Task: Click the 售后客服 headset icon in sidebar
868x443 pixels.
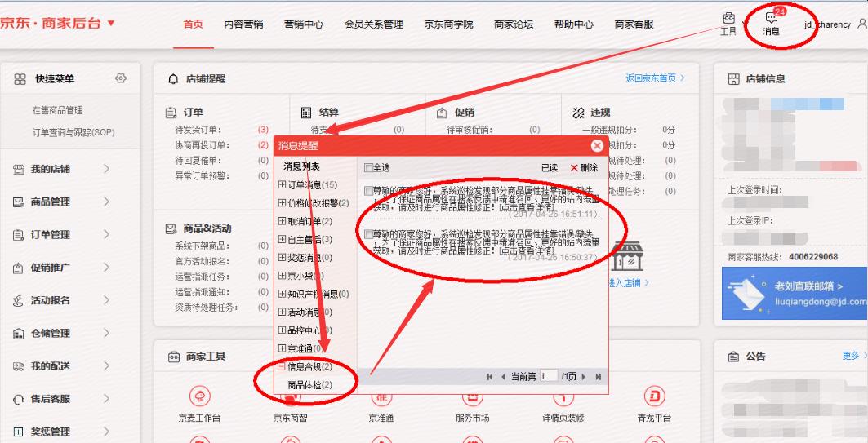Action: pos(19,399)
